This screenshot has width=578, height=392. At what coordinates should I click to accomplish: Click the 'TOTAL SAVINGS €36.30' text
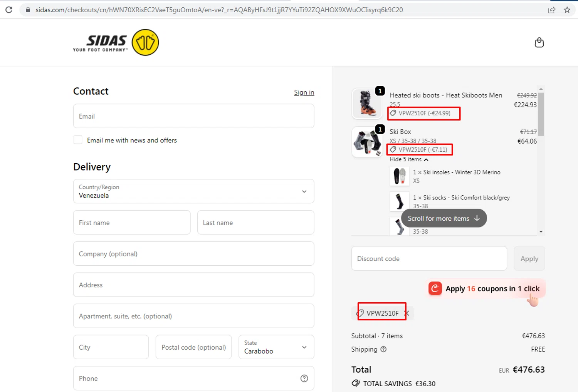point(399,384)
